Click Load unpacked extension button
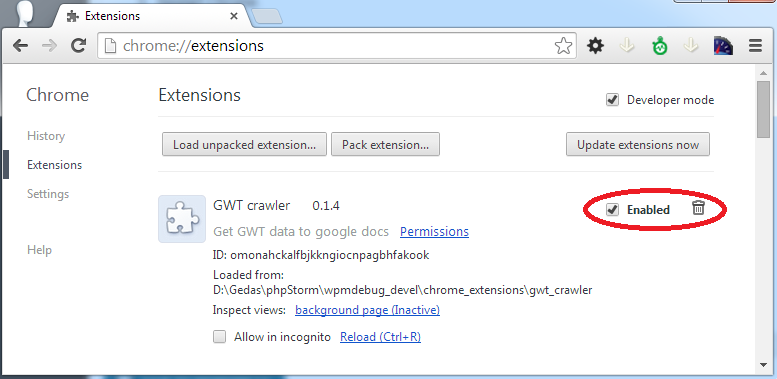Image resolution: width=777 pixels, height=379 pixels. pyautogui.click(x=244, y=145)
